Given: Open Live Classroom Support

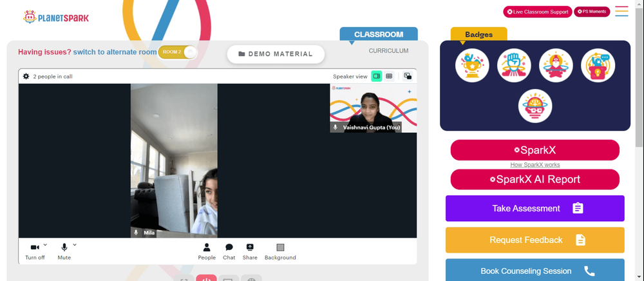Looking at the screenshot, I should point(538,12).
